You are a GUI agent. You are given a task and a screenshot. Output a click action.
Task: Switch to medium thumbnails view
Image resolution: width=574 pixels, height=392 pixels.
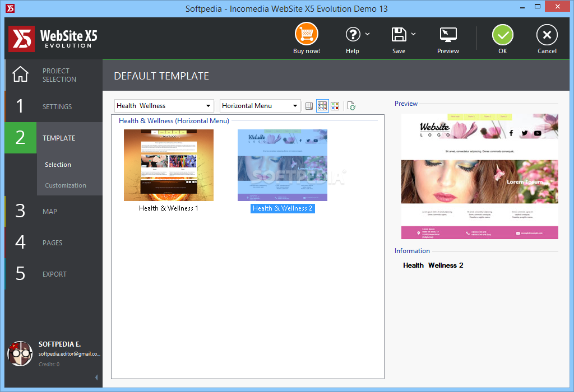[x=322, y=106]
